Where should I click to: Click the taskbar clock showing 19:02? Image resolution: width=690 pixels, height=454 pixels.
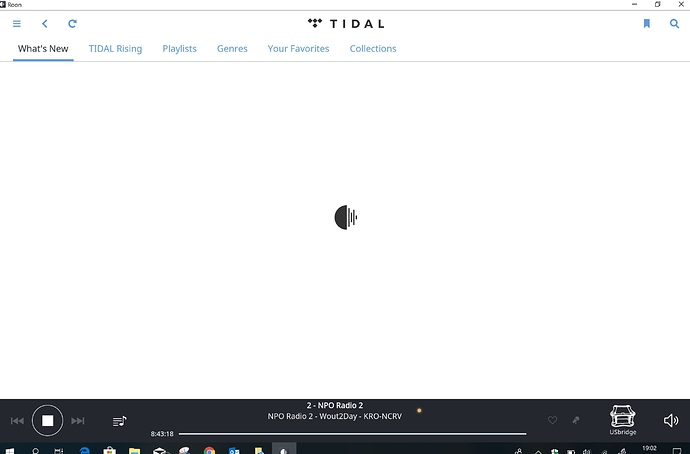coord(650,449)
